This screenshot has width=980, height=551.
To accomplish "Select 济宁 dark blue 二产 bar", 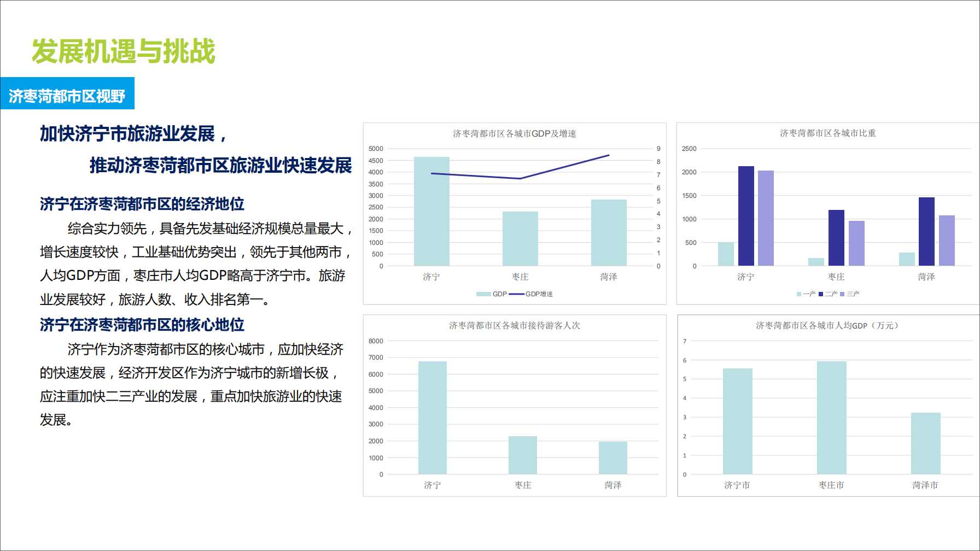I will pyautogui.click(x=746, y=216).
